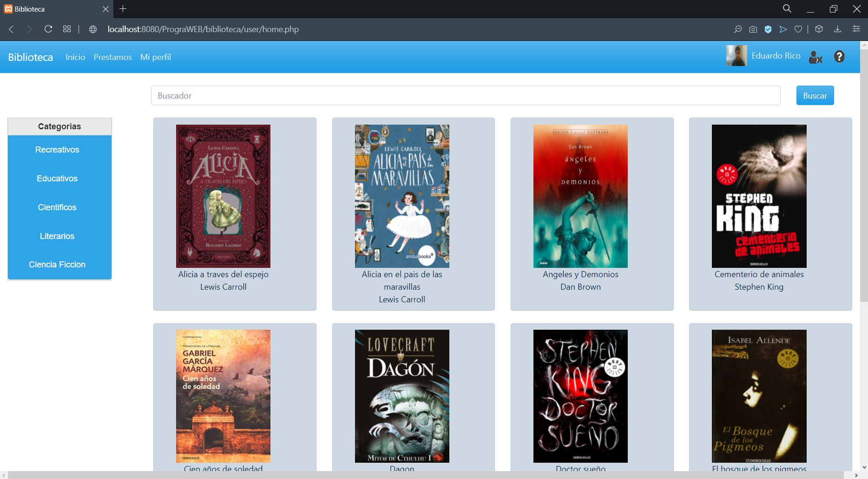Open the Cementerio de animales cover
868x479 pixels.
pyautogui.click(x=759, y=196)
